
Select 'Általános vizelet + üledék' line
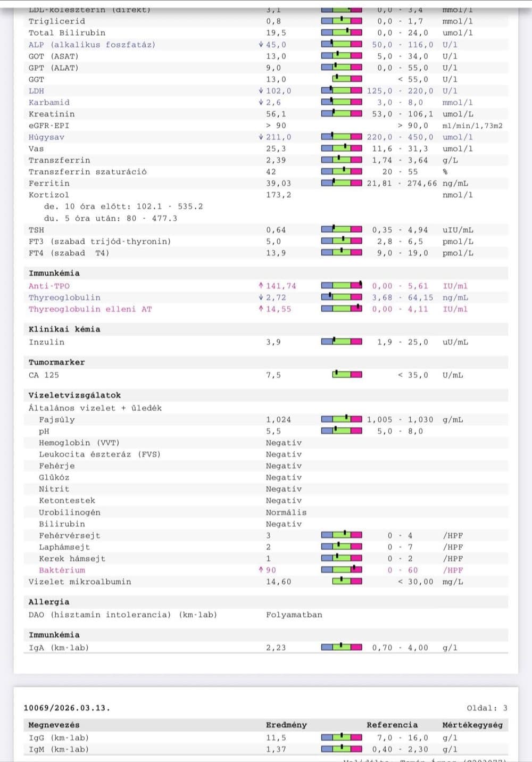coord(95,408)
